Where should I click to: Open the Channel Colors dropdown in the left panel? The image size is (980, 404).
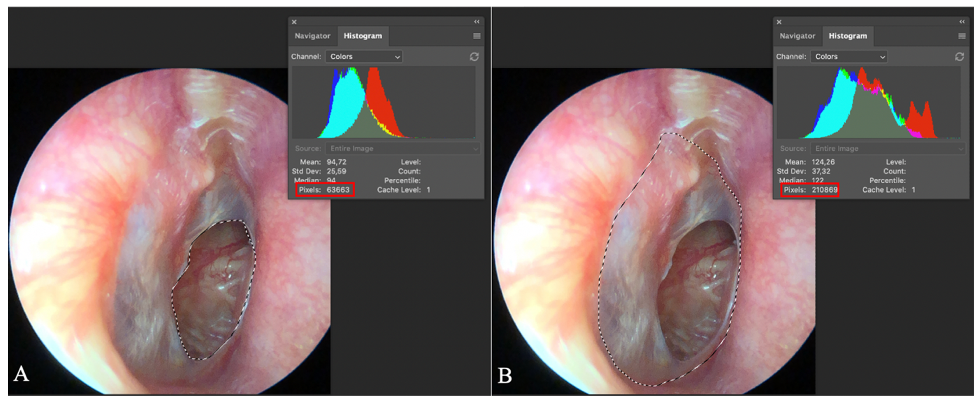364,57
